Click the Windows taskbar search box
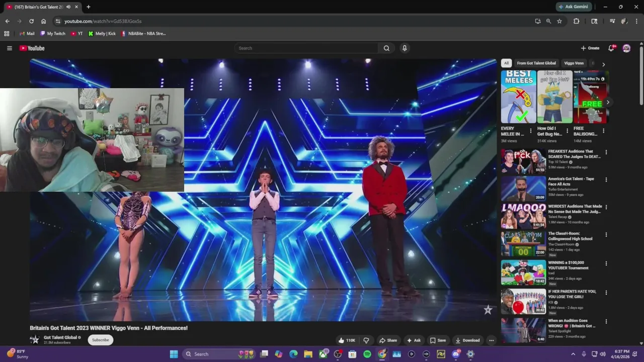Viewport: 644px width, 362px height. pyautogui.click(x=218, y=354)
